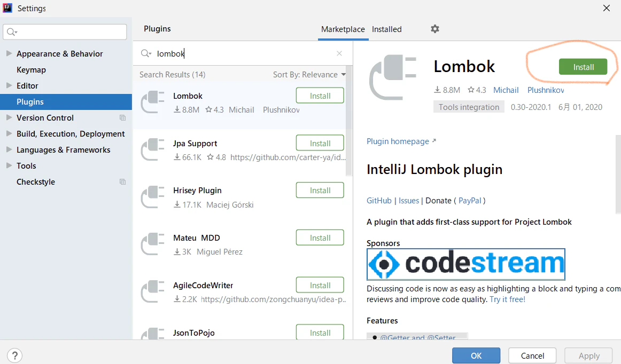Viewport: 621px width, 364px height.
Task: Click the search magnifier icon in plugin search
Action: (x=146, y=53)
